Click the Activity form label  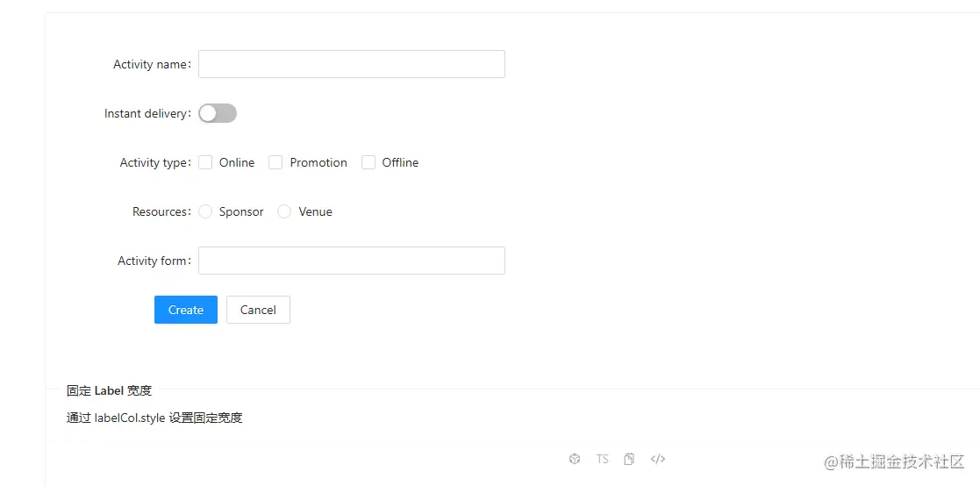[x=153, y=261]
